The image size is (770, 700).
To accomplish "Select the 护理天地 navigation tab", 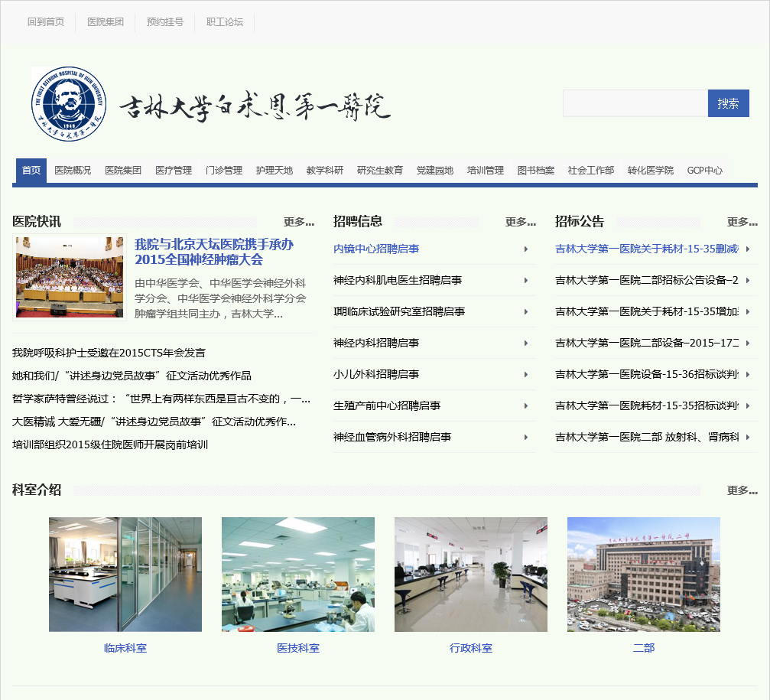I will pos(274,171).
